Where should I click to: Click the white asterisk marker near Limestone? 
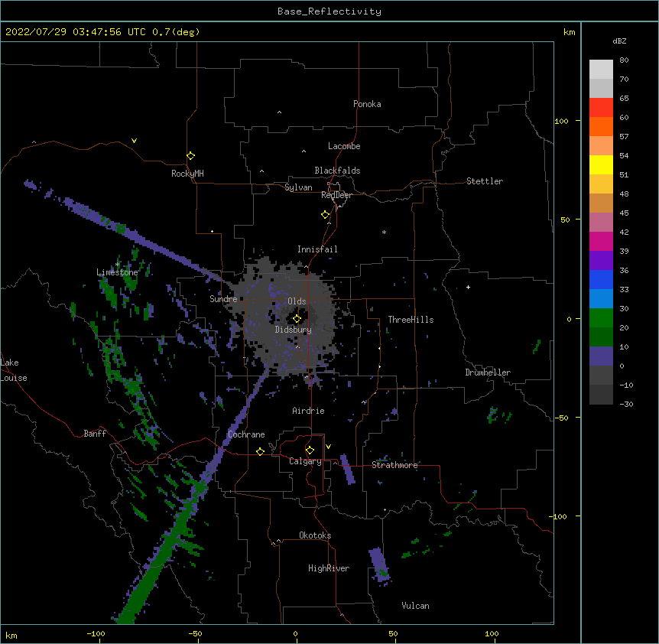117,265
